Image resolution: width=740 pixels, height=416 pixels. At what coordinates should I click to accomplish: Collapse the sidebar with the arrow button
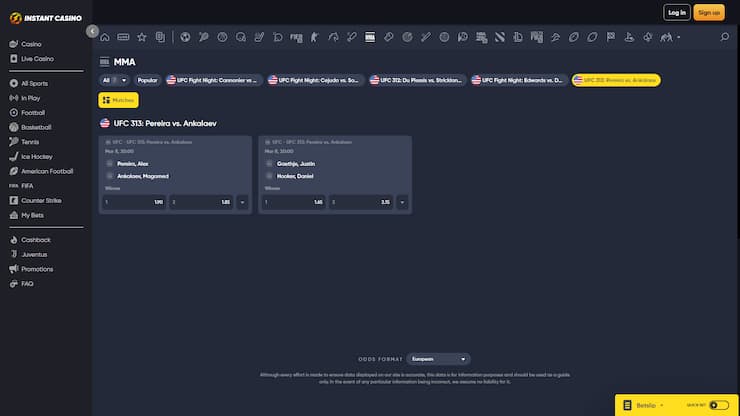click(x=92, y=32)
